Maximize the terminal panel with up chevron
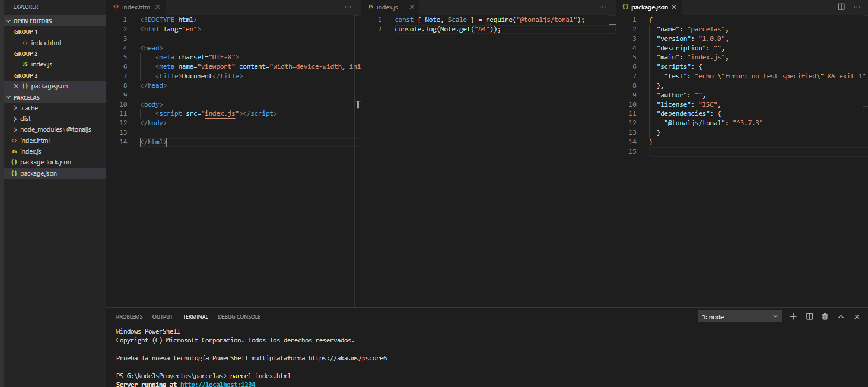Screen dimensions: 868x387 pos(841,317)
